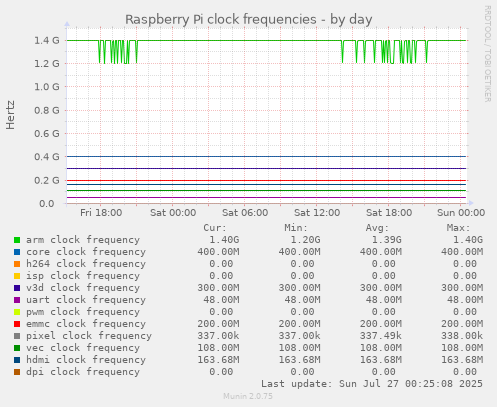Select the 'vec clock frequency' legend label
The height and width of the screenshot is (407, 497).
tap(83, 348)
